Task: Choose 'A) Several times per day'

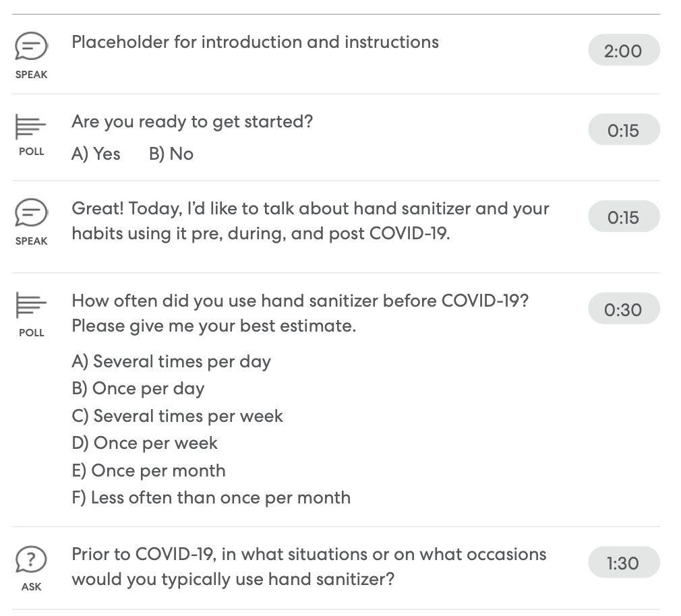Action: coord(171,362)
